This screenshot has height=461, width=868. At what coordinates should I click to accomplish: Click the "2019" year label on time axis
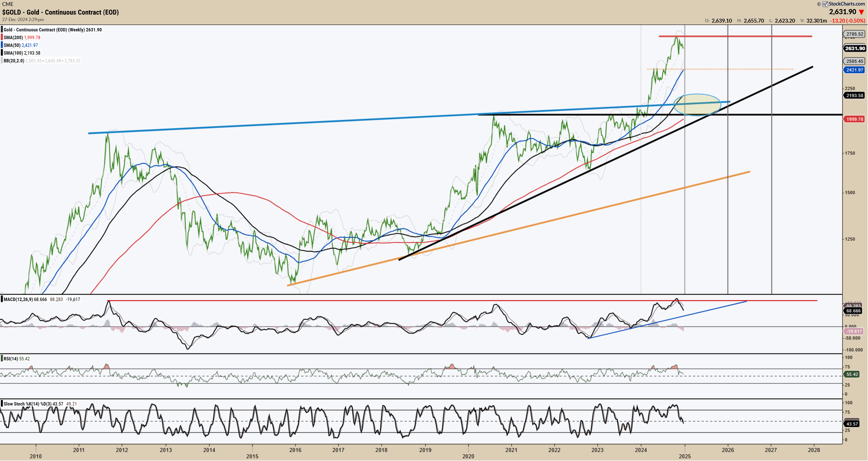click(425, 450)
